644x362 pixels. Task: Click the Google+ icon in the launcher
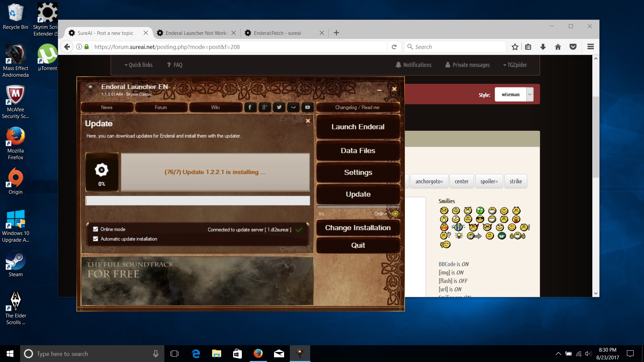(x=265, y=107)
